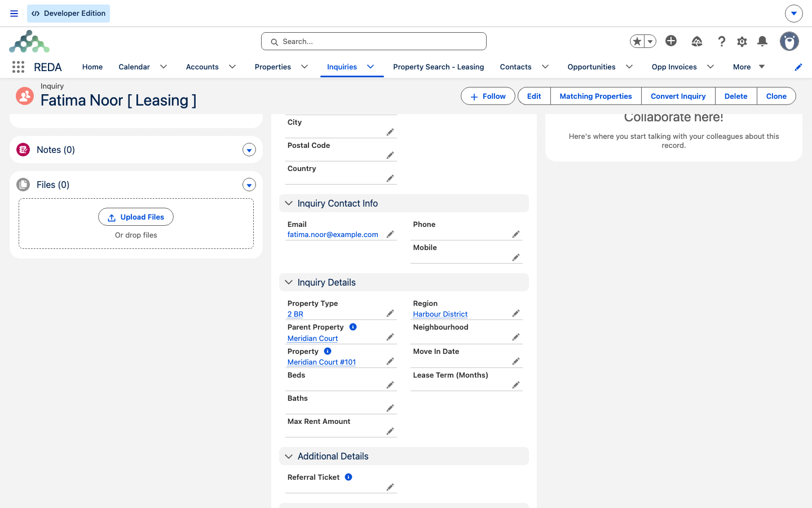Viewport: 812px width, 508px height.
Task: Show Parent Property info tooltip icon
Action: 353,327
